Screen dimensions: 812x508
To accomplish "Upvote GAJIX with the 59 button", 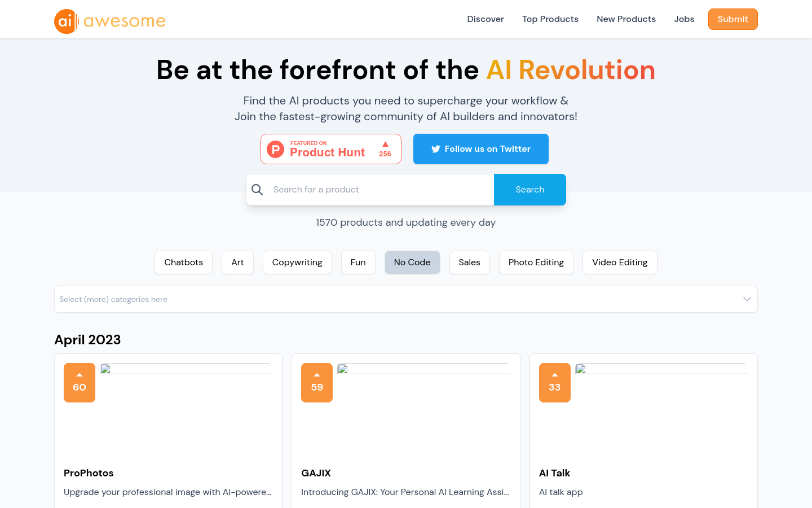I will 317,383.
